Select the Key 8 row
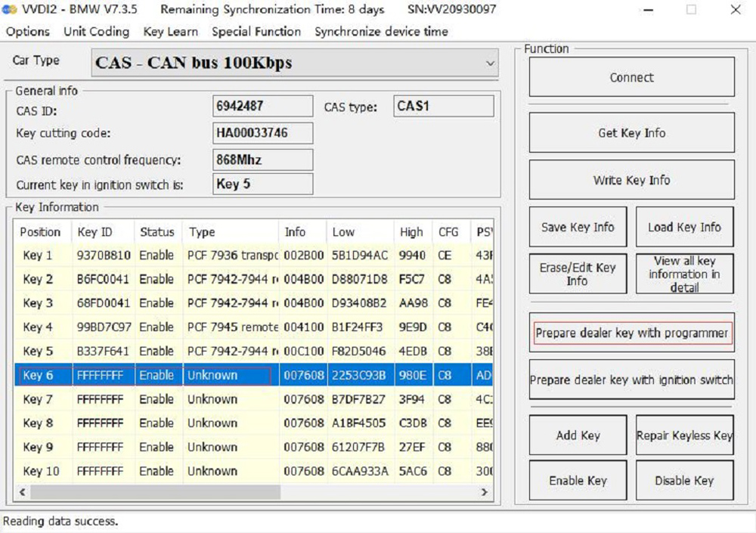Screen dimensions: 756x533 [253, 423]
